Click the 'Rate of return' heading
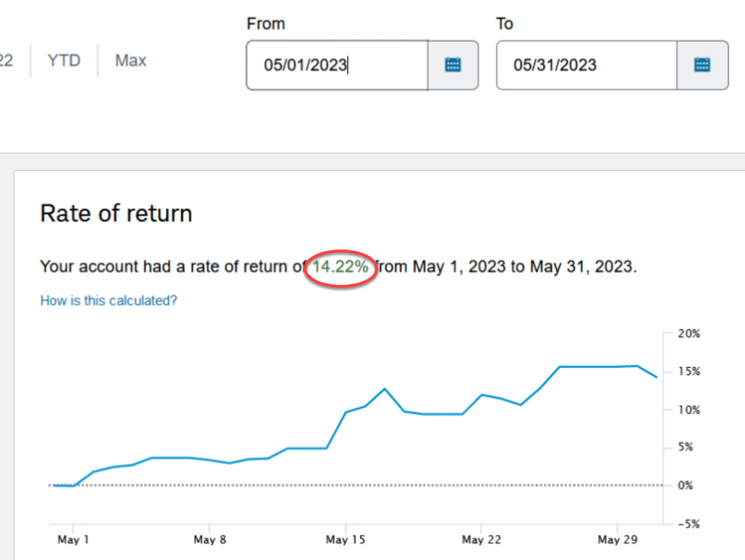 pyautogui.click(x=116, y=214)
